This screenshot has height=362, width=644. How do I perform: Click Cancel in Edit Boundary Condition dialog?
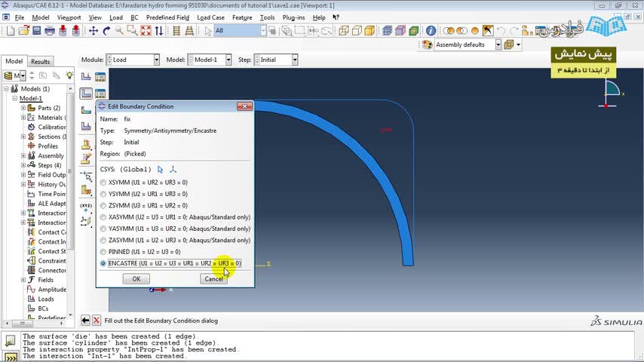pyautogui.click(x=213, y=279)
